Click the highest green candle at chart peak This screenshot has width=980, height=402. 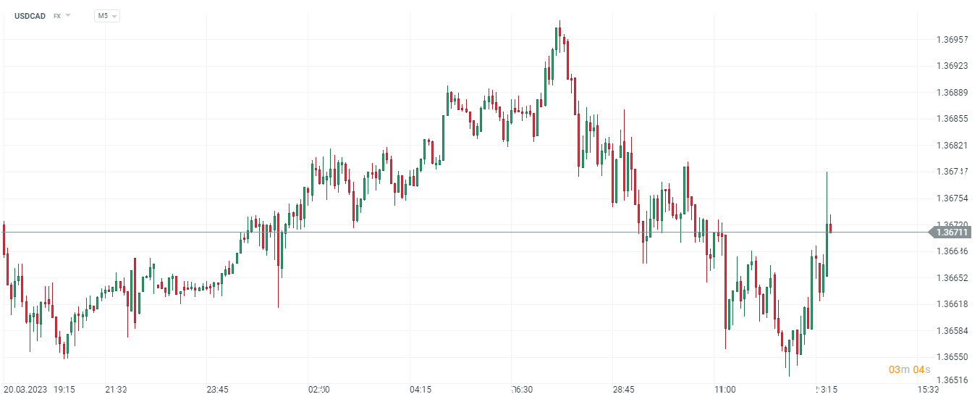tap(557, 38)
